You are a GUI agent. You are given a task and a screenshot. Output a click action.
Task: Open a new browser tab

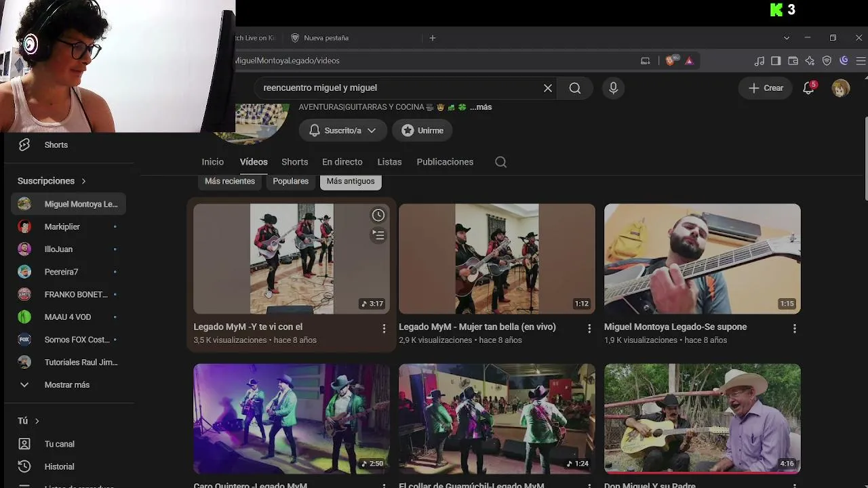click(433, 38)
